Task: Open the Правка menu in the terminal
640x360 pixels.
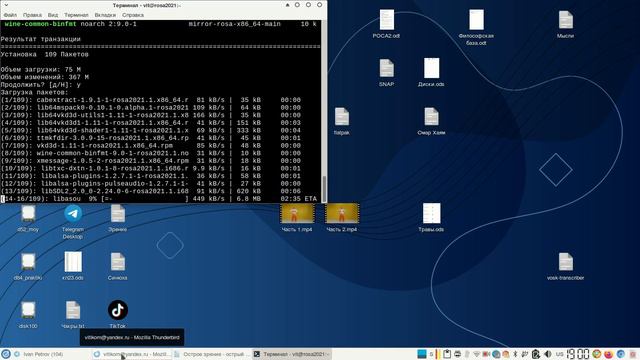Action: pyautogui.click(x=32, y=15)
